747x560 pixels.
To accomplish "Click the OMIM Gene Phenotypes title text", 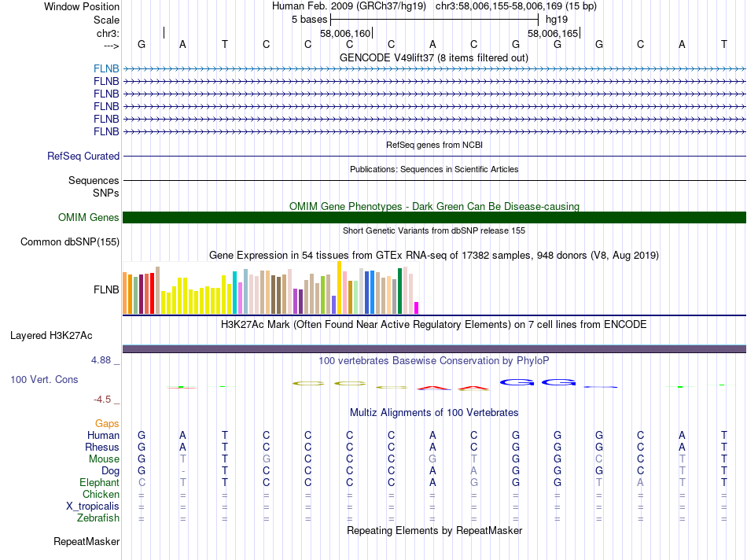I will pyautogui.click(x=434, y=206).
